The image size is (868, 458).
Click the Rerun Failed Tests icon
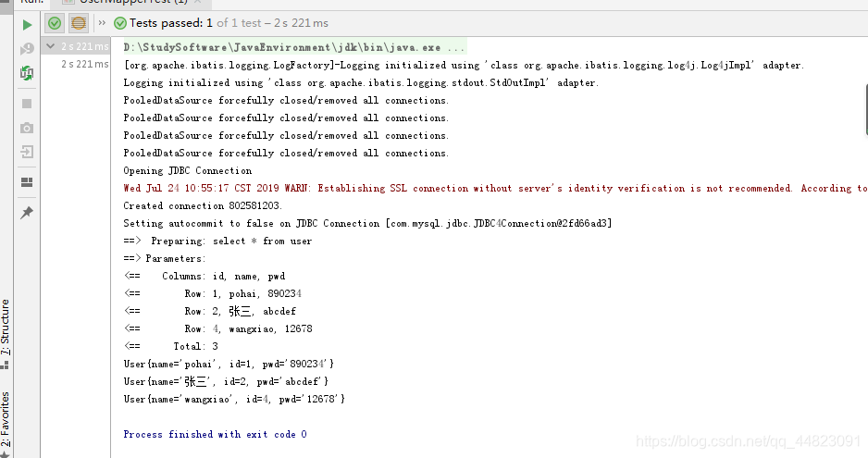27,49
